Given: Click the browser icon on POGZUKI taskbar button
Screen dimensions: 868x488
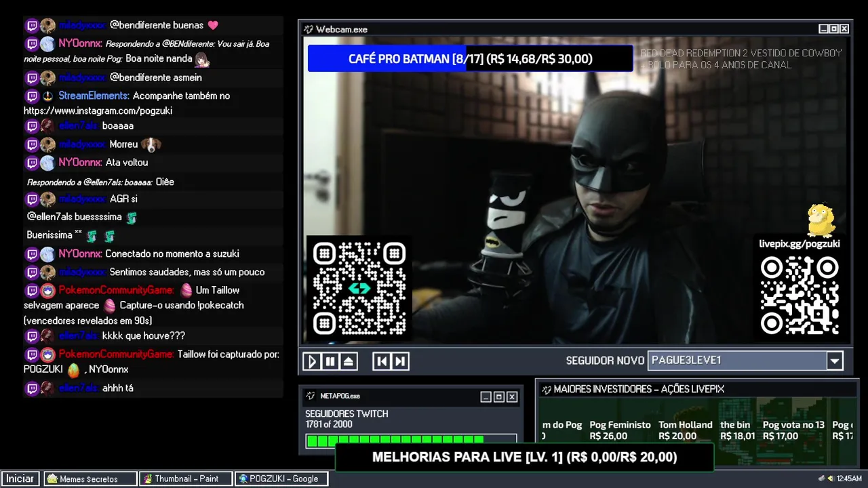Looking at the screenshot, I should click(243, 479).
